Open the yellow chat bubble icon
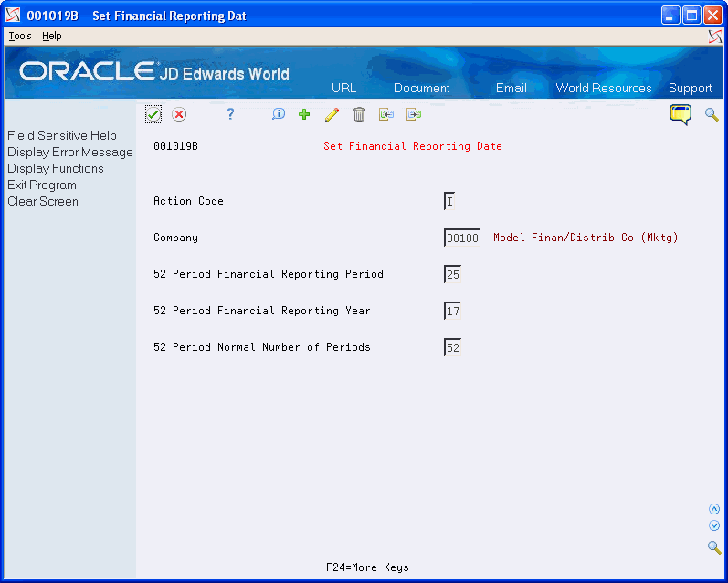The image size is (728, 583). 681,114
